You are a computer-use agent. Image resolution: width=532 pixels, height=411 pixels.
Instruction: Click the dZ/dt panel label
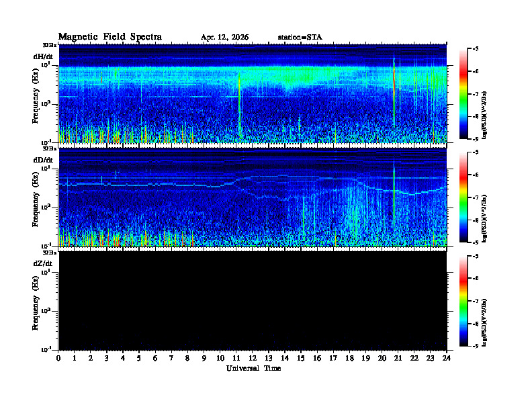43,263
